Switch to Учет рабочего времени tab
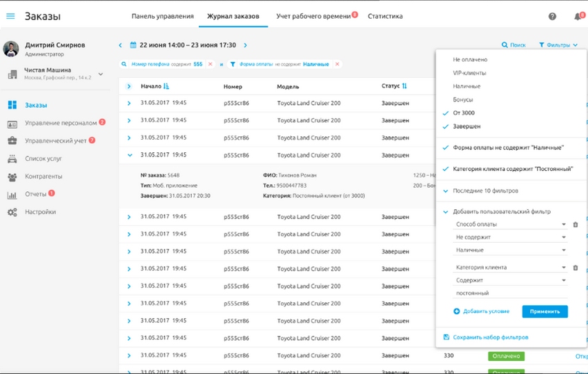588x374 pixels. tap(313, 16)
